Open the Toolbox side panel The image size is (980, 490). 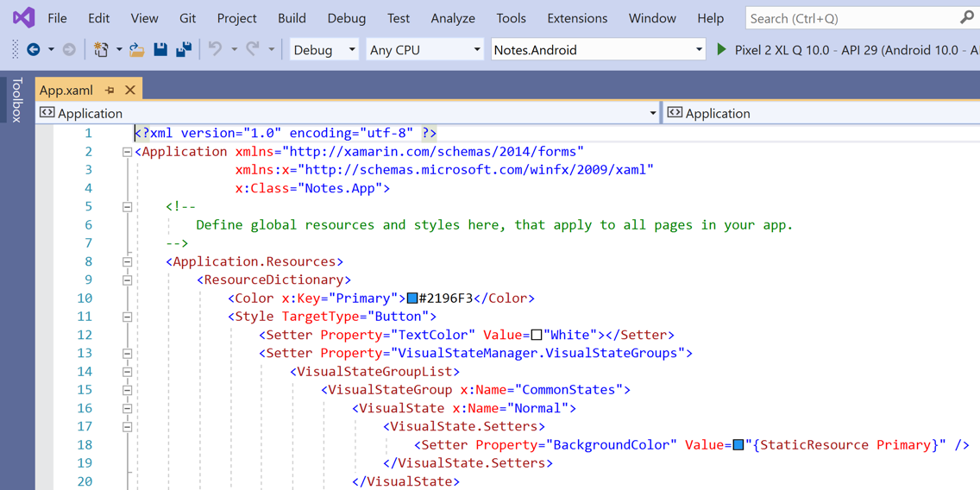(x=16, y=100)
